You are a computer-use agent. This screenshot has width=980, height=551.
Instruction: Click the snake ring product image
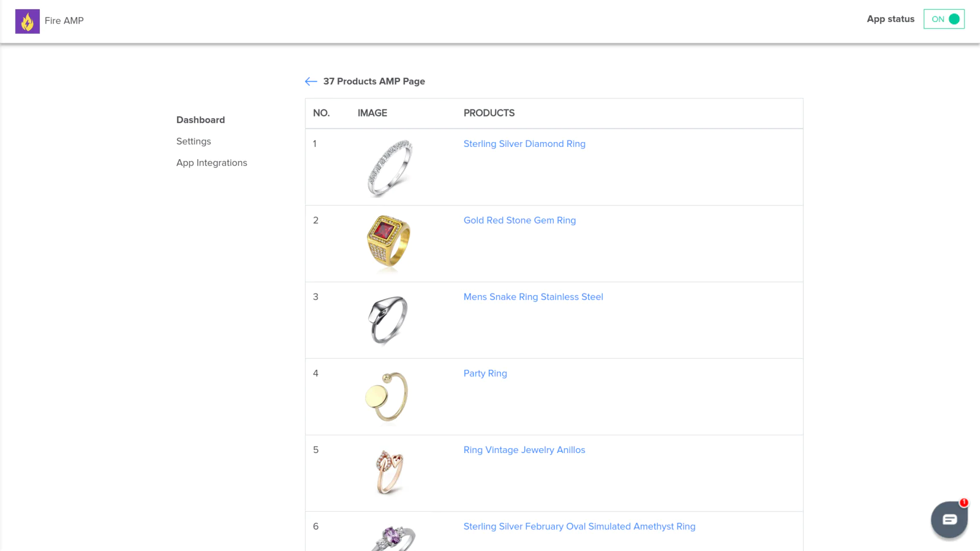click(x=388, y=320)
